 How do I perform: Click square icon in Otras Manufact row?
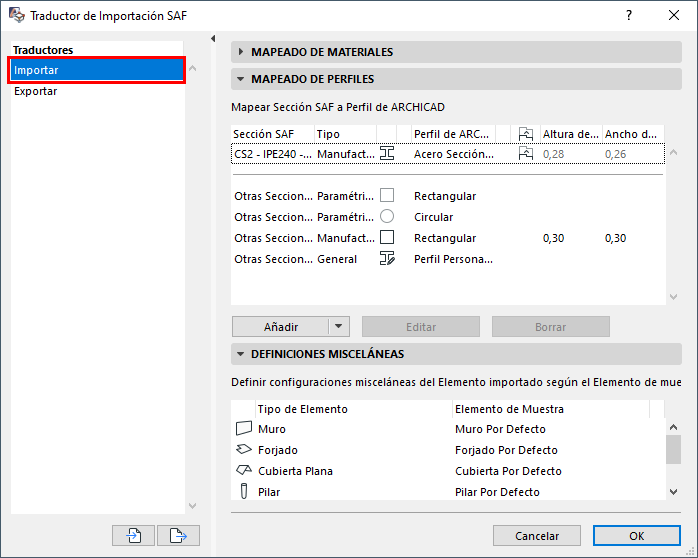click(x=387, y=237)
